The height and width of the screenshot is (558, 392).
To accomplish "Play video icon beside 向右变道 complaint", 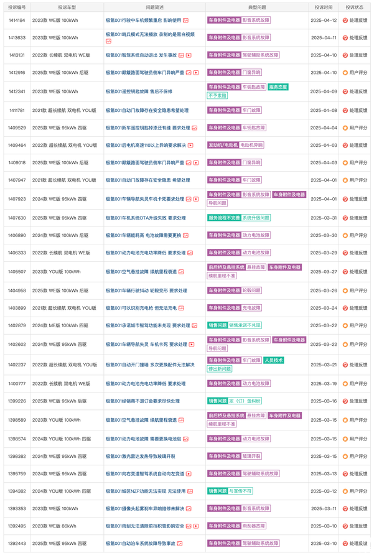I will pos(189,474).
